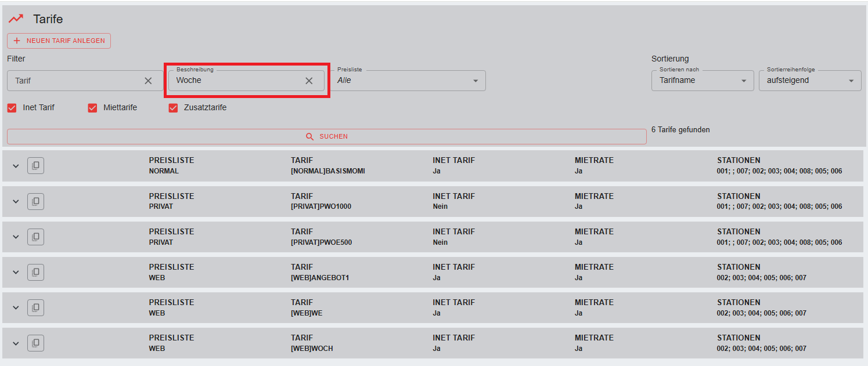Open the Preisliste dropdown showing Alle
The image size is (868, 366).
tap(409, 81)
